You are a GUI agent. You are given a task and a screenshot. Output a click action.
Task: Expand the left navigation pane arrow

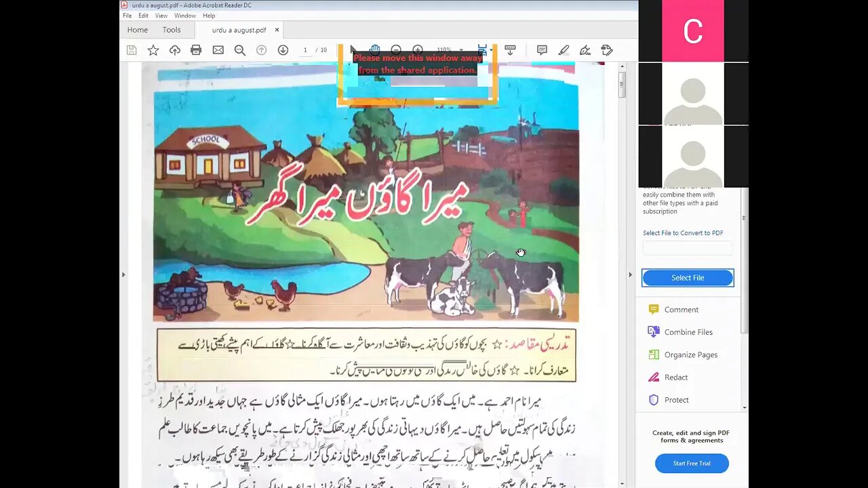123,274
